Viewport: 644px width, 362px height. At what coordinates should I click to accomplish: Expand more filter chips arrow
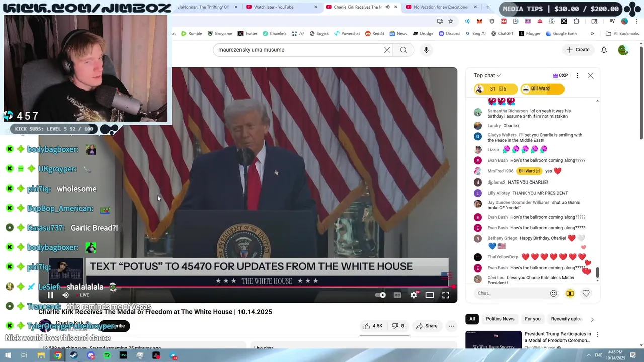click(x=592, y=319)
